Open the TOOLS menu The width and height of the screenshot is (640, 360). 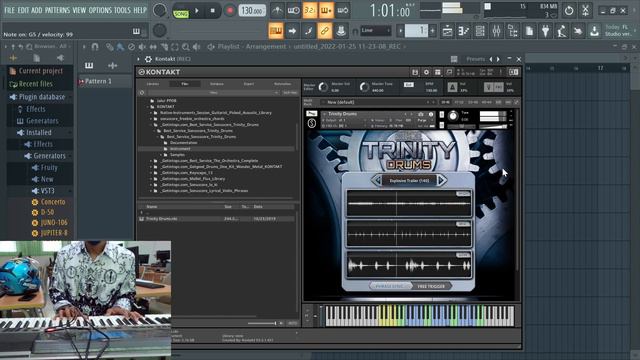(122, 10)
